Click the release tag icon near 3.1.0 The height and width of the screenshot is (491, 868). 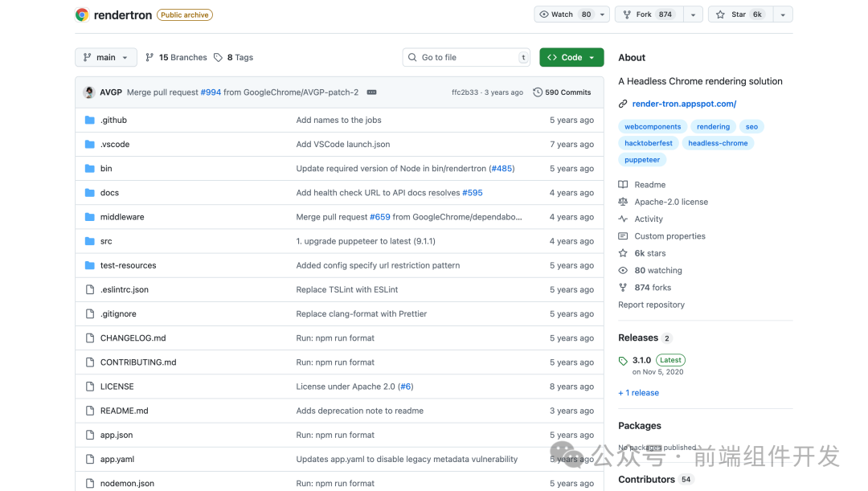[x=623, y=361]
